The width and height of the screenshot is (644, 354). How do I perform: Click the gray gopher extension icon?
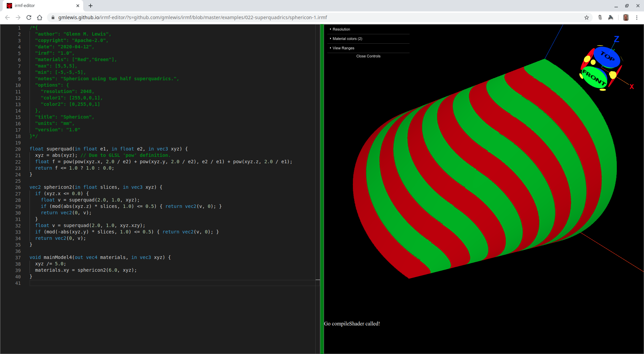[600, 17]
